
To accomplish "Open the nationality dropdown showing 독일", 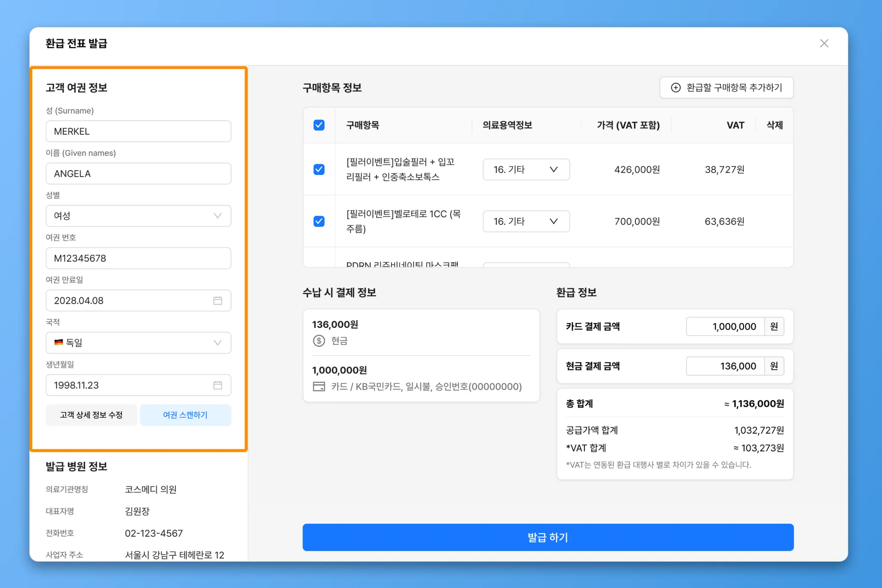I will [138, 343].
